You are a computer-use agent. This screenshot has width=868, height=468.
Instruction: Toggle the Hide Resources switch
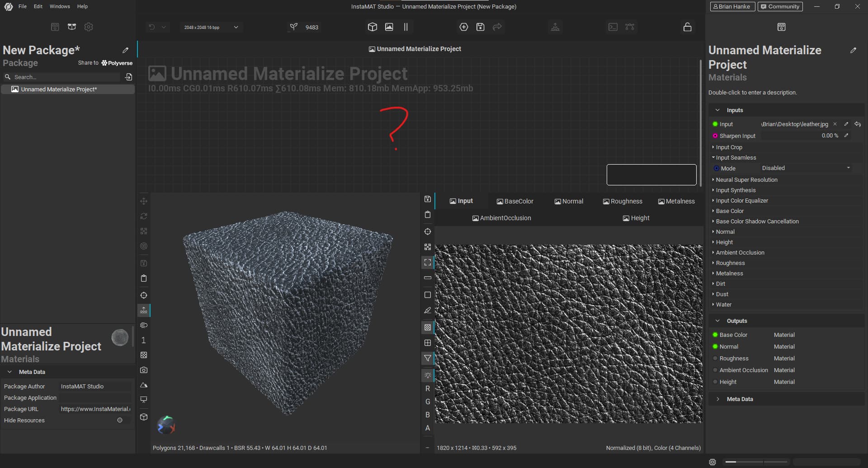click(x=120, y=420)
